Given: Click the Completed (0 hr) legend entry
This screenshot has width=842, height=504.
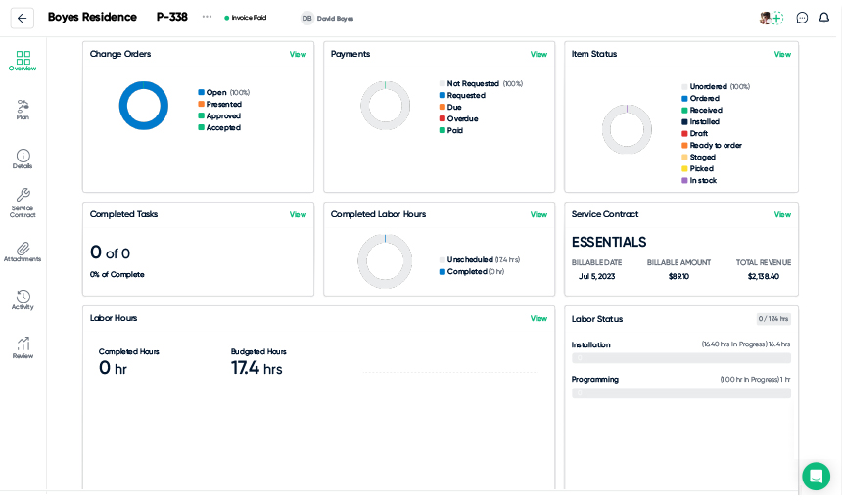Looking at the screenshot, I should pyautogui.click(x=472, y=272).
